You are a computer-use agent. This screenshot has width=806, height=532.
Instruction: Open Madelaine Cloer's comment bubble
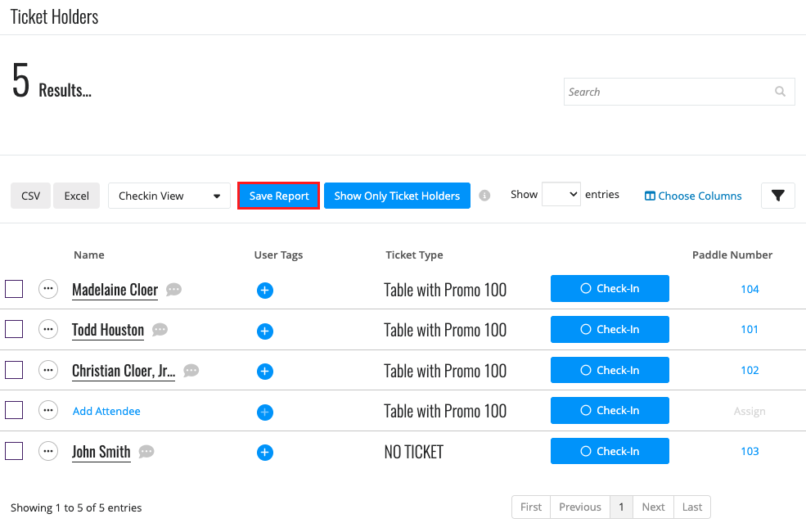173,290
